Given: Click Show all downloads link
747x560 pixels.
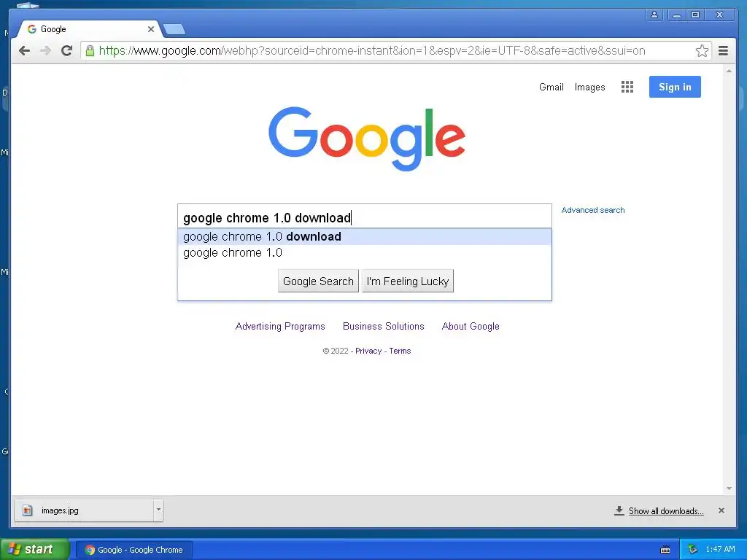Looking at the screenshot, I should tap(666, 511).
